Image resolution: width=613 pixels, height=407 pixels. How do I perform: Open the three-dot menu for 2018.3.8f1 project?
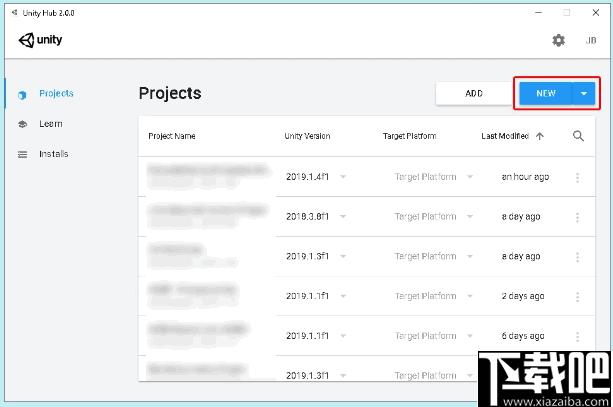click(x=577, y=217)
